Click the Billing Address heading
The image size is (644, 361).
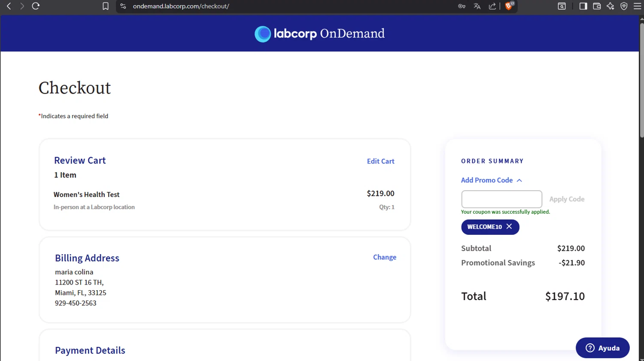point(87,258)
